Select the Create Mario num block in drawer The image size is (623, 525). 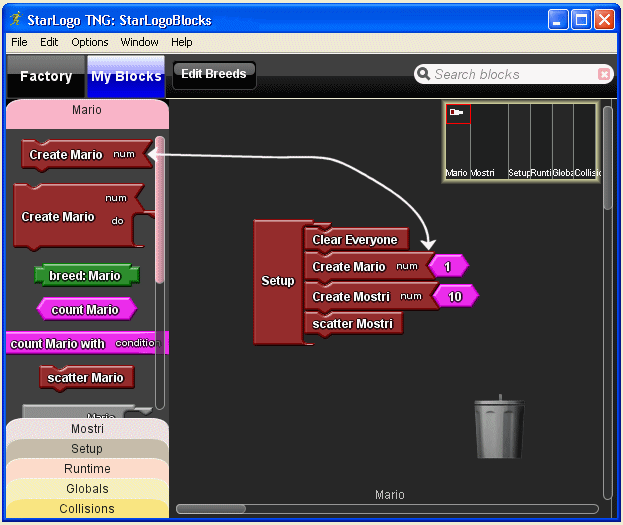click(x=87, y=155)
